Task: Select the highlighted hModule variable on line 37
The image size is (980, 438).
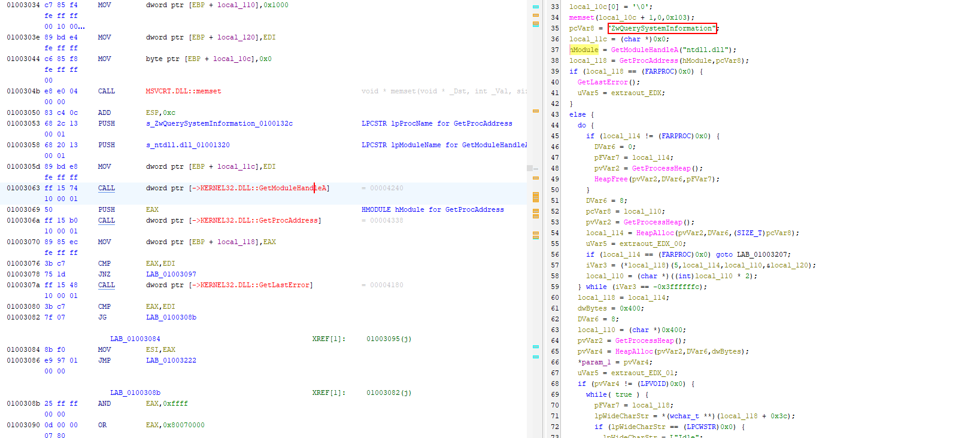Action: [x=584, y=50]
